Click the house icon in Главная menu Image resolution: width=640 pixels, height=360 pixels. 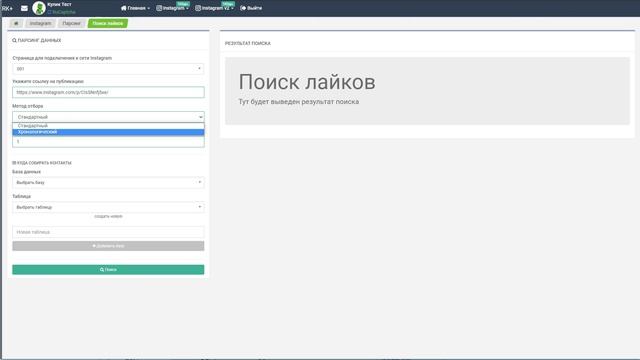(123, 8)
